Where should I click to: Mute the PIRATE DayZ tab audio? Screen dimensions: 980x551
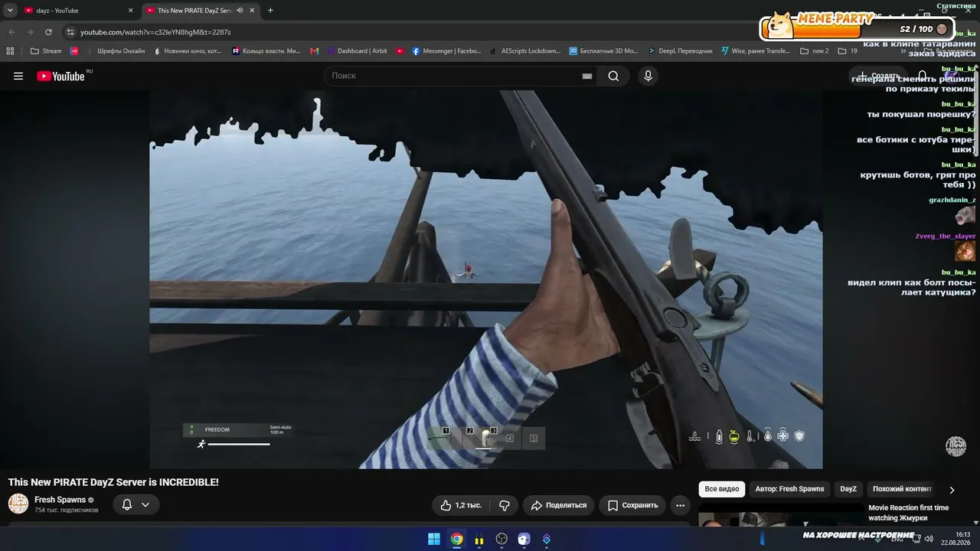240,11
